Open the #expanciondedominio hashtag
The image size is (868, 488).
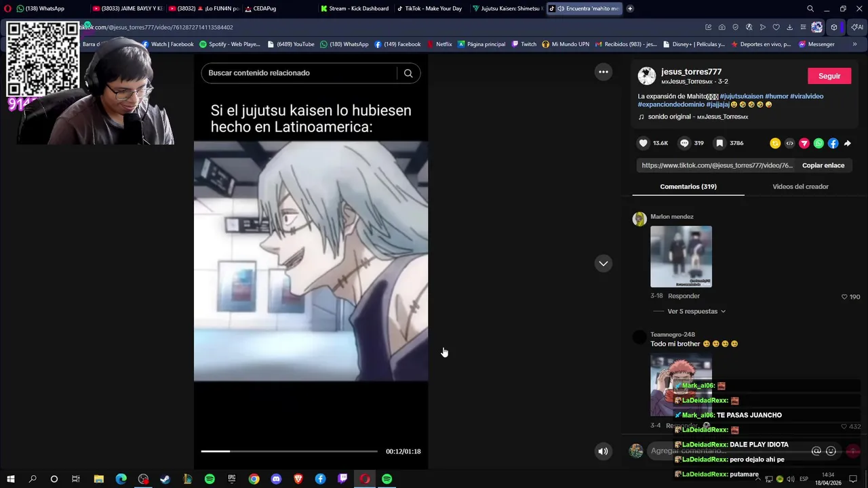(671, 104)
